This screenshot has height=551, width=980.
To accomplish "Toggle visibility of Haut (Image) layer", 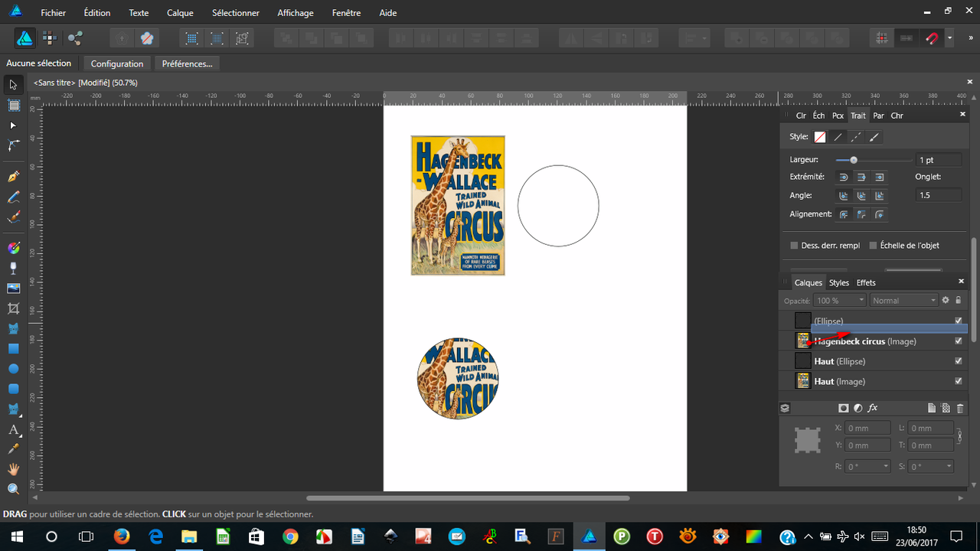I will pos(959,381).
